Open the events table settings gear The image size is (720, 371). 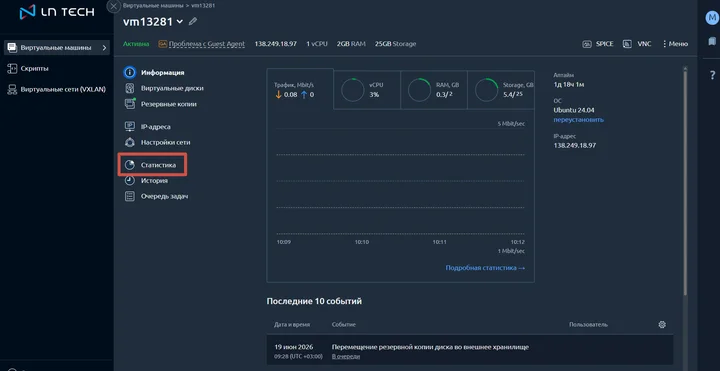[662, 324]
